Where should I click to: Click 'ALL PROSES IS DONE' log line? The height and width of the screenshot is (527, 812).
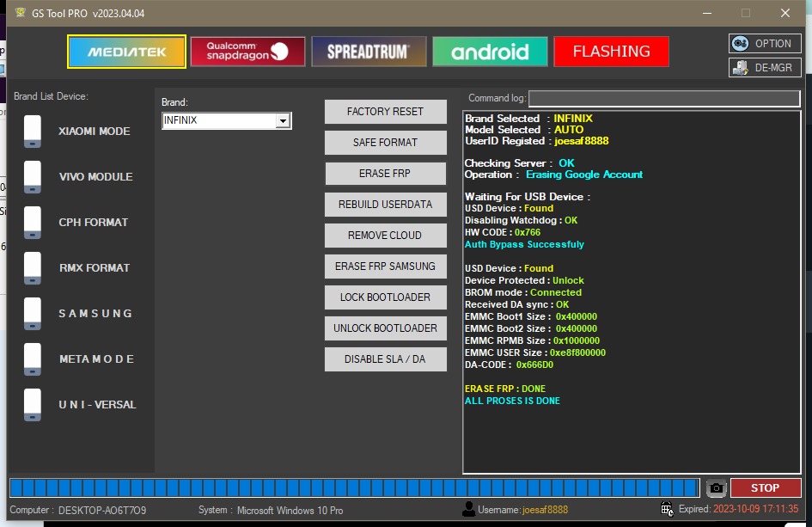point(512,401)
